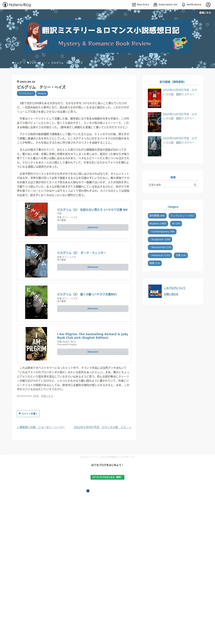
Task: Open このブログについて link
Action: (175, 288)
